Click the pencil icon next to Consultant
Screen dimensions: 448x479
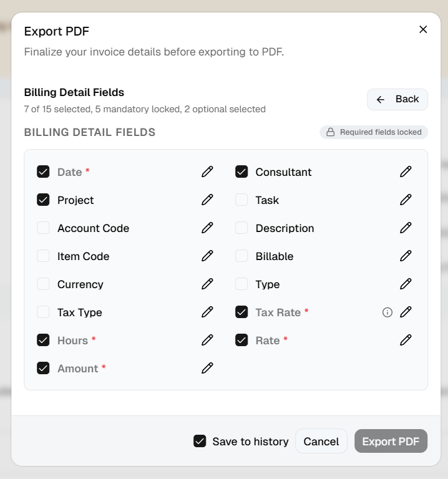coord(406,172)
